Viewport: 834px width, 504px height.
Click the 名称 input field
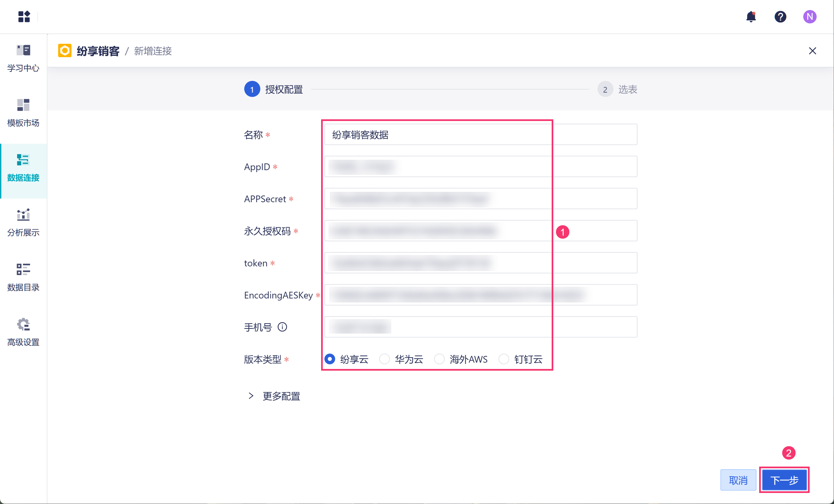[x=480, y=135]
